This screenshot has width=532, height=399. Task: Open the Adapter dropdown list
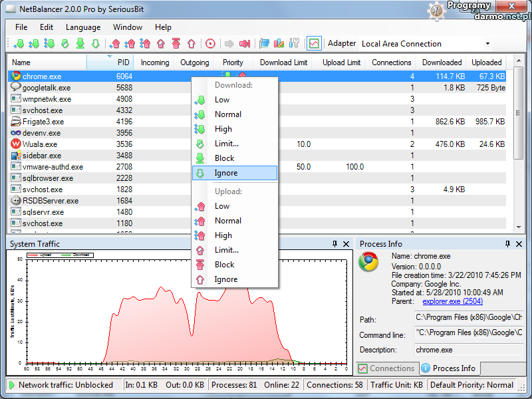[488, 44]
